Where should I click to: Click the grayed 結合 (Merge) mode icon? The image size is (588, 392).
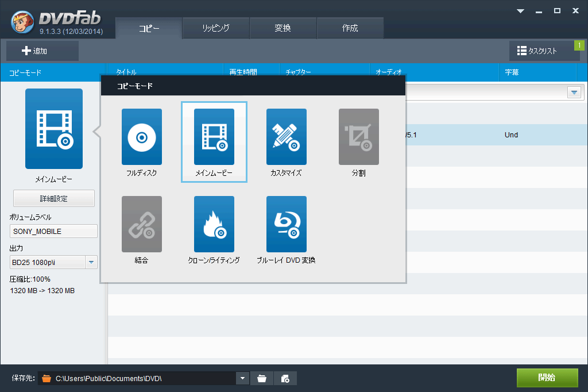tap(142, 224)
